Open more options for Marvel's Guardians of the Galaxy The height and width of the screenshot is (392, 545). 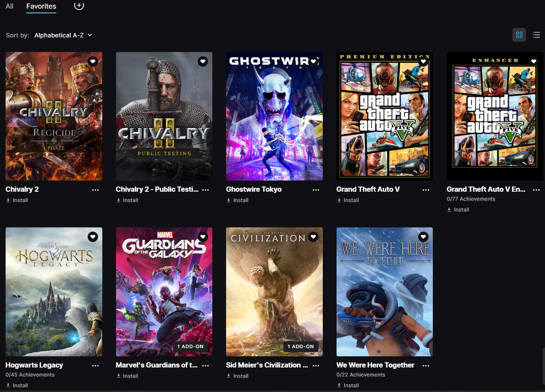[x=205, y=365]
